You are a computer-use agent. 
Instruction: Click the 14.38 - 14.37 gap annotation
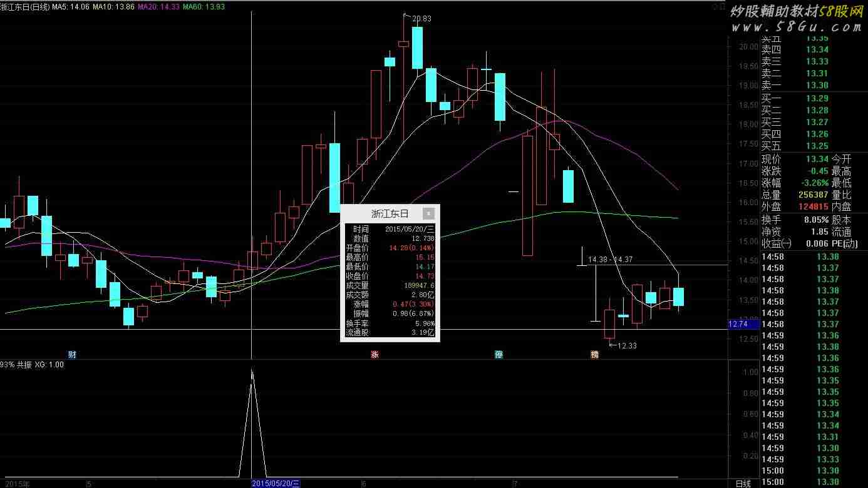pos(611,259)
